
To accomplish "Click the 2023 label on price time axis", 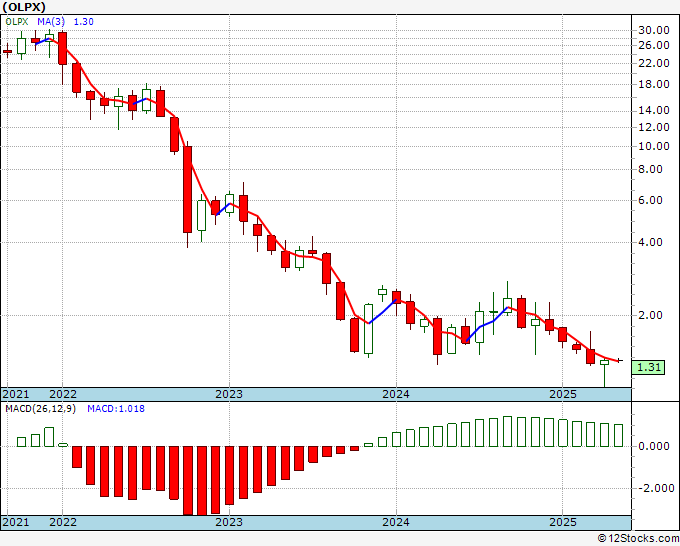I will [229, 394].
